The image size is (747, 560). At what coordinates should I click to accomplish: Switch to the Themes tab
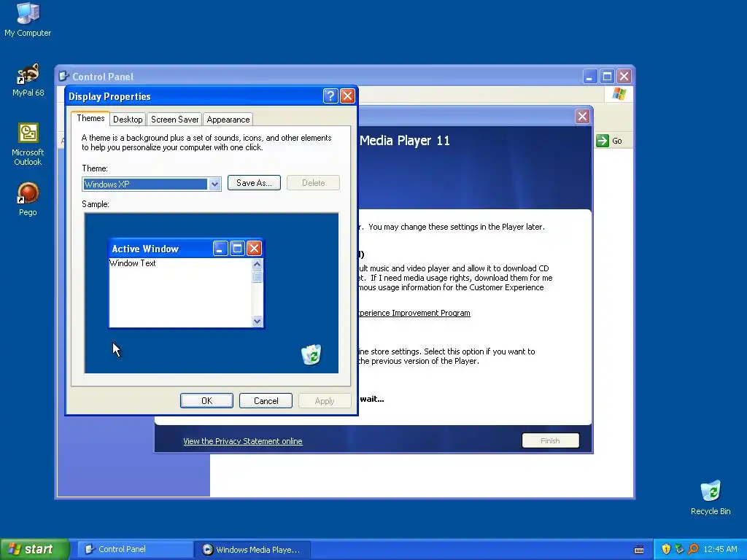tap(90, 118)
